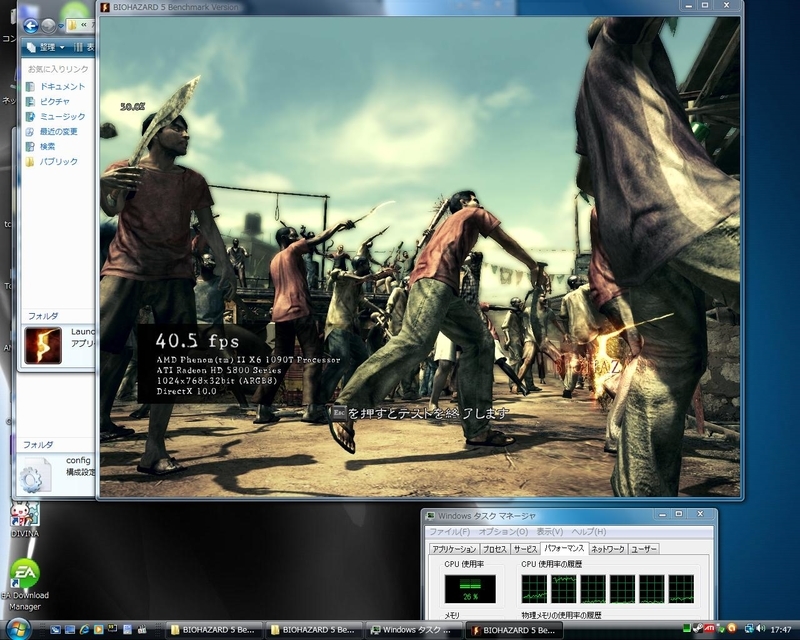800x640 pixels.
Task: Switch to second BIOHAZARD 5 folder taskbar button
Action: click(314, 630)
